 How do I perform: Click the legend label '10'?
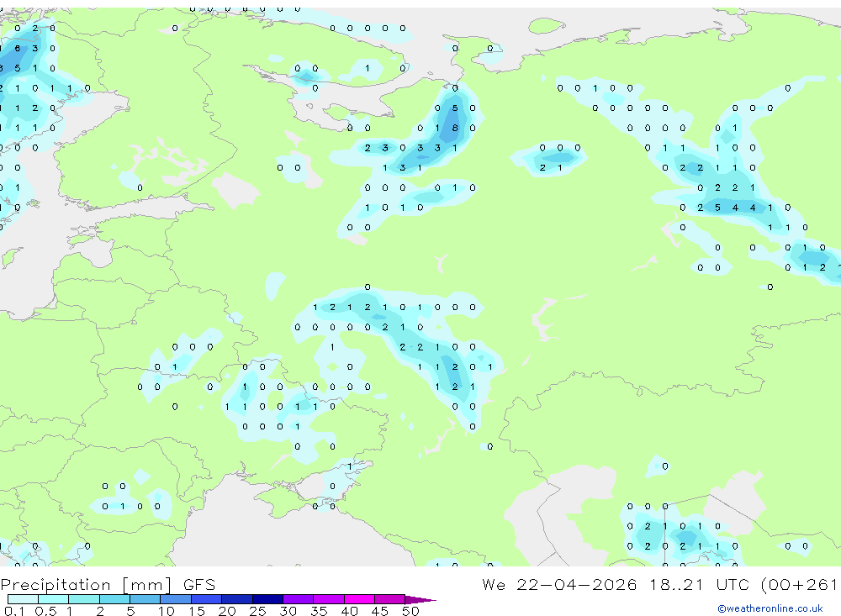[166, 611]
